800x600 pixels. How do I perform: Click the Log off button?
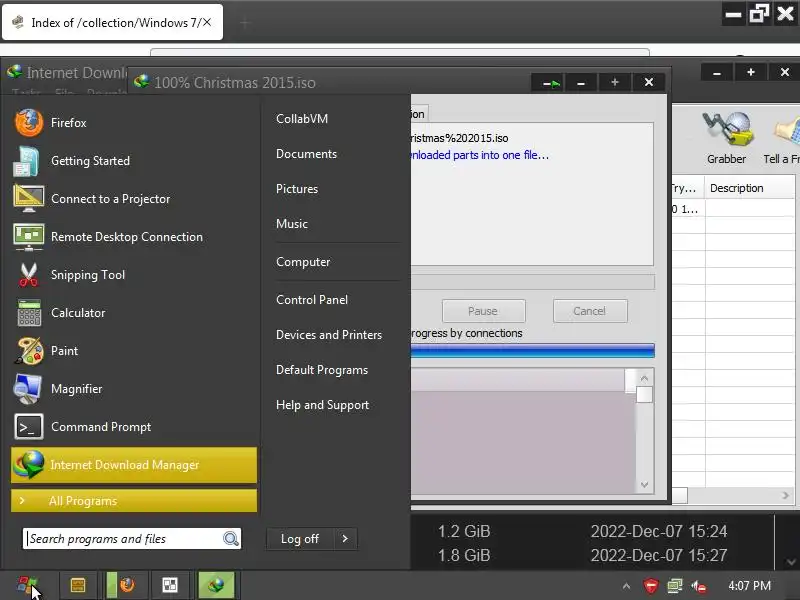click(300, 539)
